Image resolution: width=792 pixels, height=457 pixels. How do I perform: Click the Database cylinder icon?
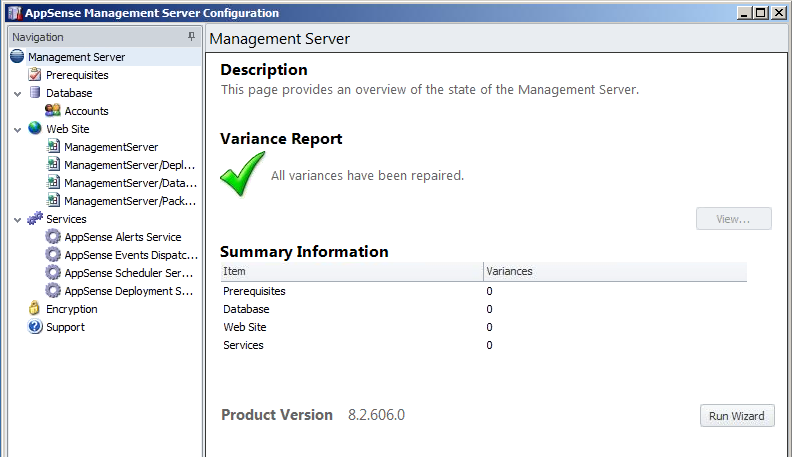(35, 92)
